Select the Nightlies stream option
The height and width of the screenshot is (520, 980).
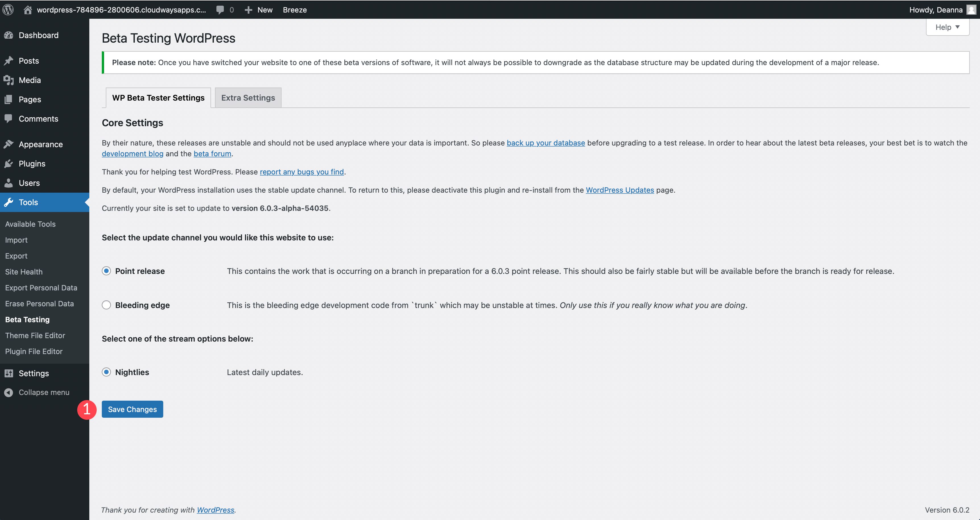pos(106,372)
